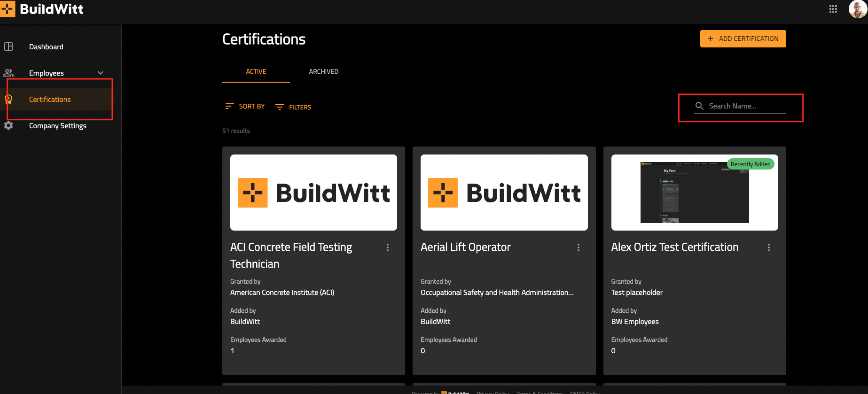Open ACI Concrete Field Testing Technician title
The height and width of the screenshot is (394, 868).
coord(291,255)
